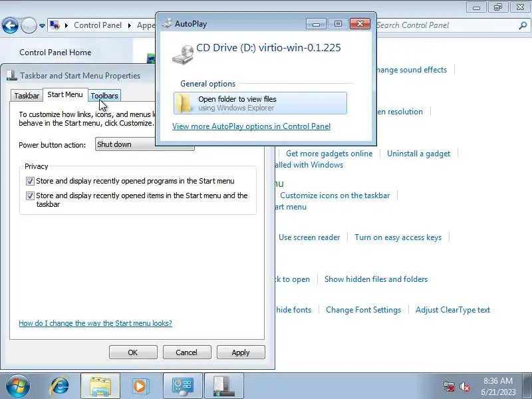Open Change Font Settings link
The image size is (532, 399).
coord(363,310)
